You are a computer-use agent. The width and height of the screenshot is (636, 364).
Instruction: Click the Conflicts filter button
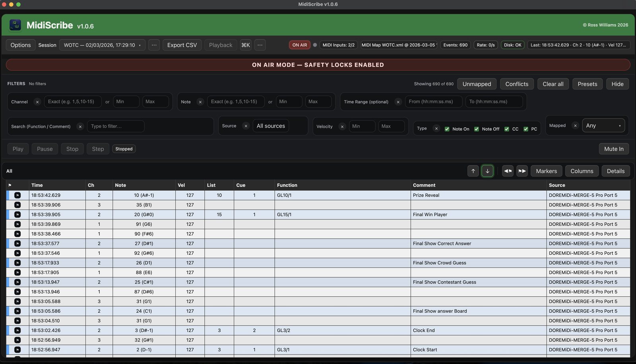tap(517, 84)
